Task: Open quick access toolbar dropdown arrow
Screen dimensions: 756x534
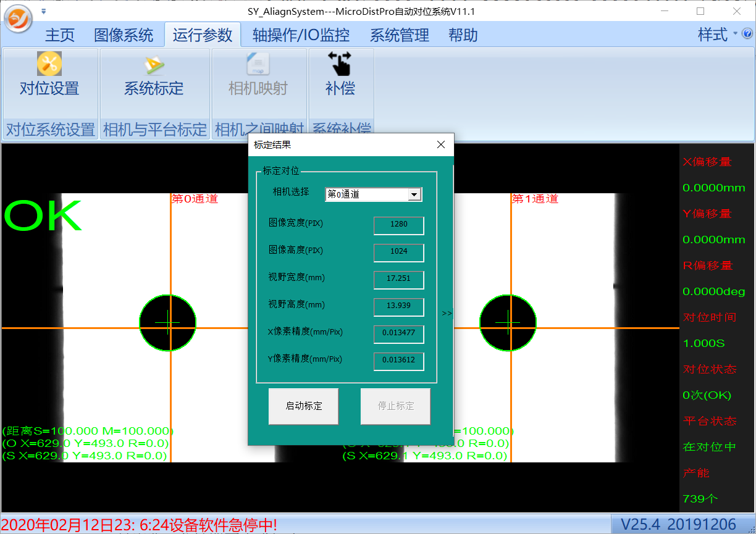Action: (43, 11)
